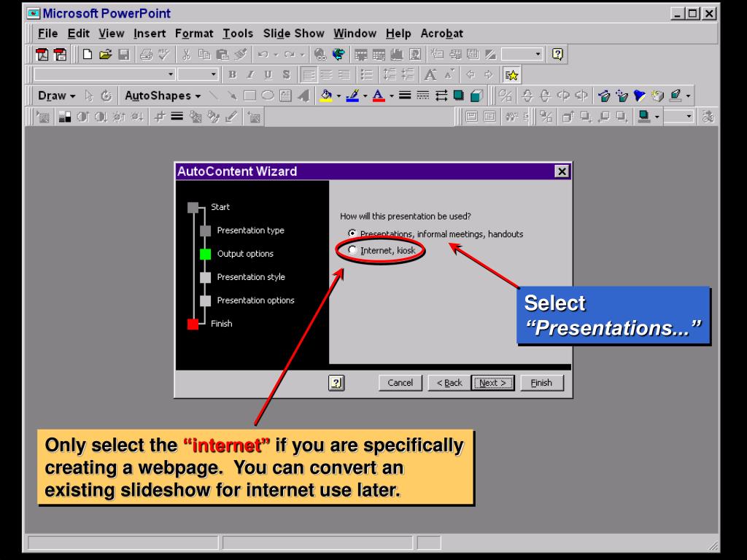Click the Fill Color paint bucket swatch
This screenshot has height=560, width=747.
(x=326, y=96)
